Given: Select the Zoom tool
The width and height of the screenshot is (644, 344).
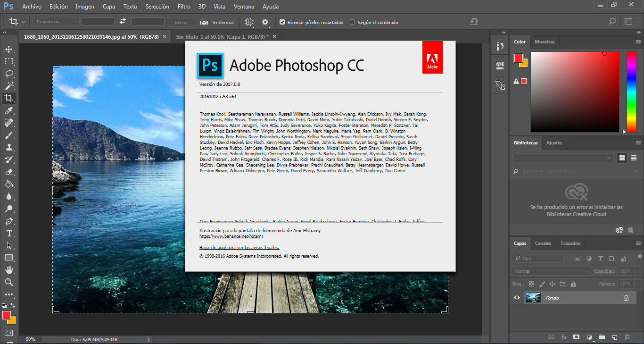Looking at the screenshot, I should (x=8, y=282).
